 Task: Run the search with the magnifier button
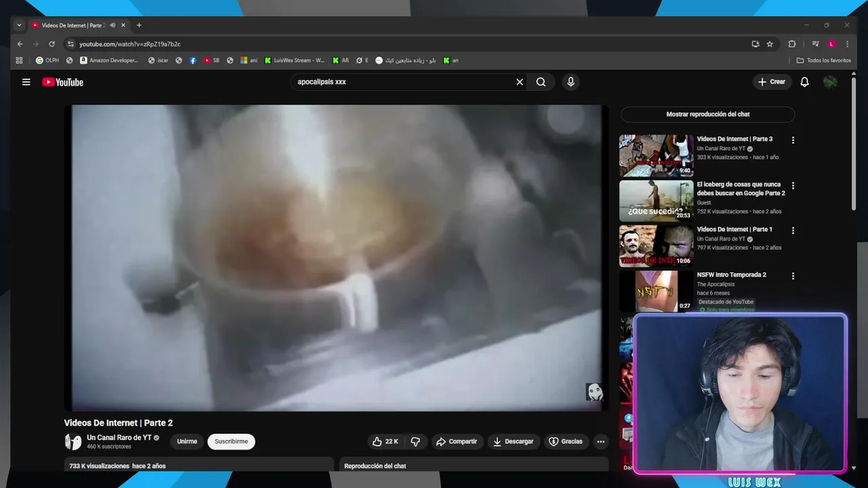pos(541,82)
